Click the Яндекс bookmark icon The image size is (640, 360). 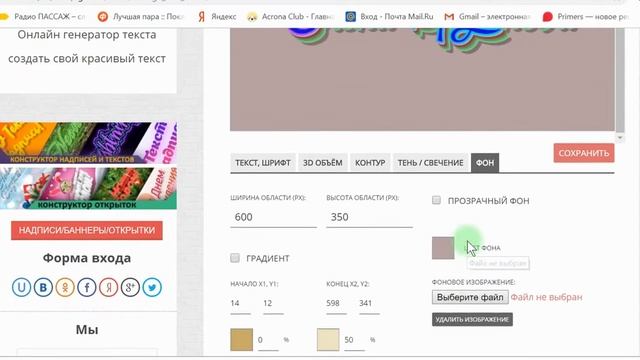pyautogui.click(x=201, y=17)
